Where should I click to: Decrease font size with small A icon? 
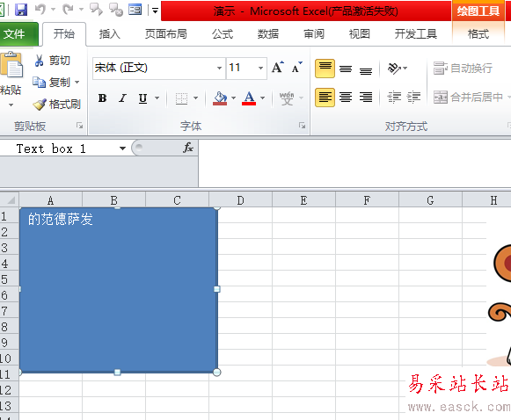pyautogui.click(x=297, y=68)
